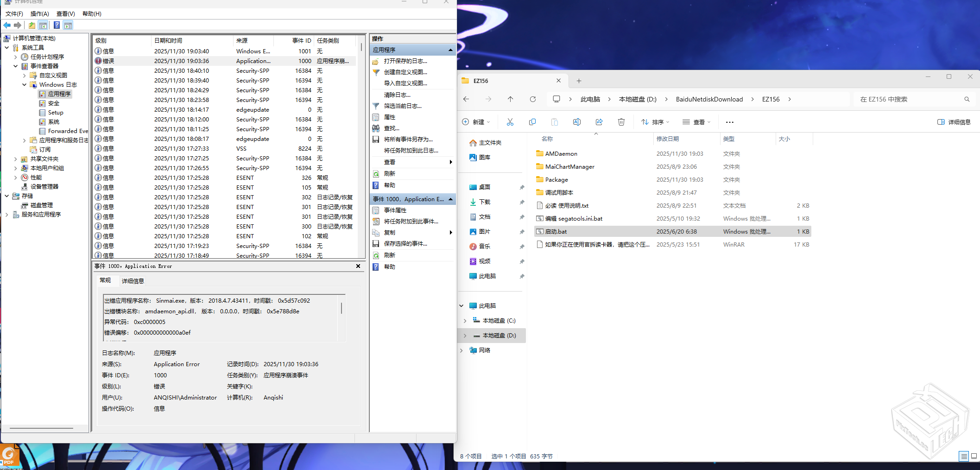
Task: Open the 查看(V) menu
Action: point(65,13)
